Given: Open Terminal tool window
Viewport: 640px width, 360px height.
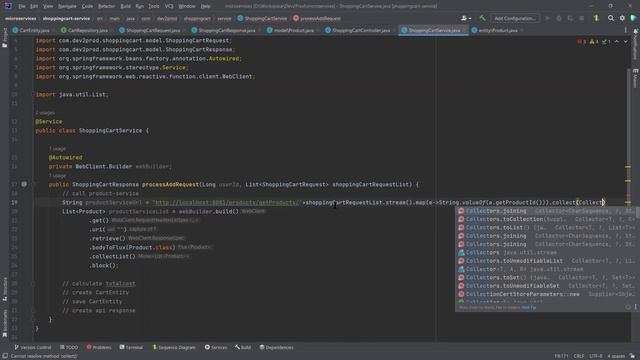Looking at the screenshot, I should pos(131,347).
